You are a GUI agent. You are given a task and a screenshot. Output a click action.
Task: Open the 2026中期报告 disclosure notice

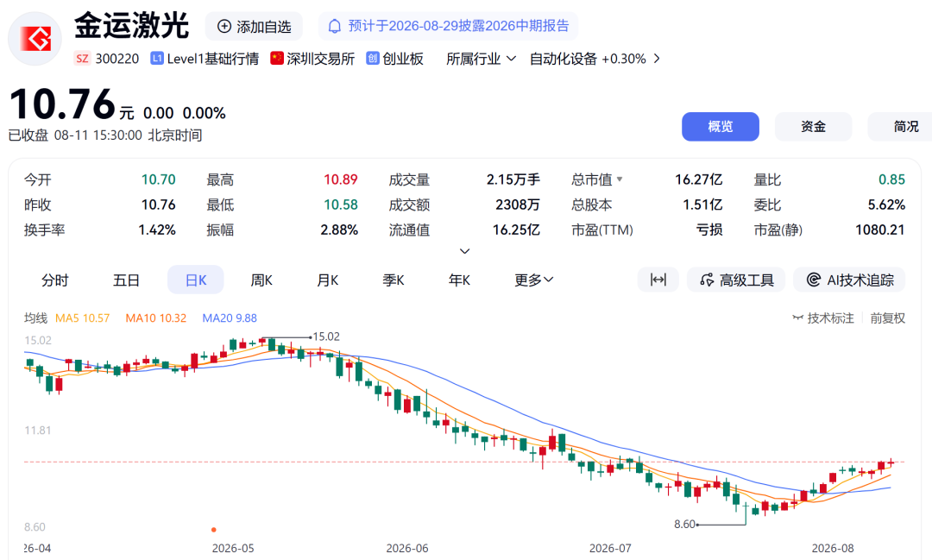[449, 26]
